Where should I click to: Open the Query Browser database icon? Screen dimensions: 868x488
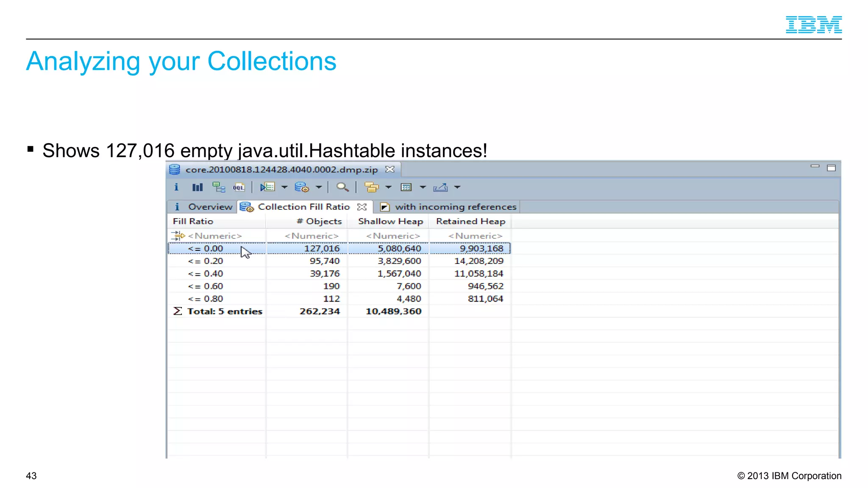point(302,187)
